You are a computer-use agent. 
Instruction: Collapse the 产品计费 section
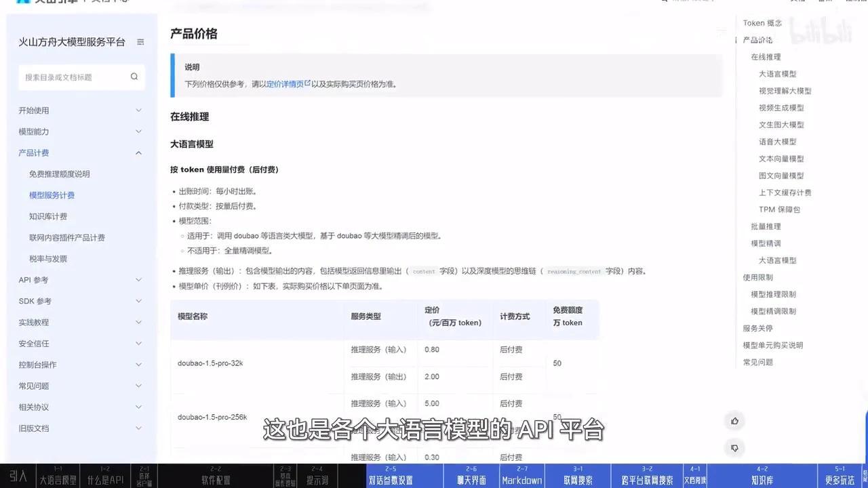pyautogui.click(x=81, y=152)
